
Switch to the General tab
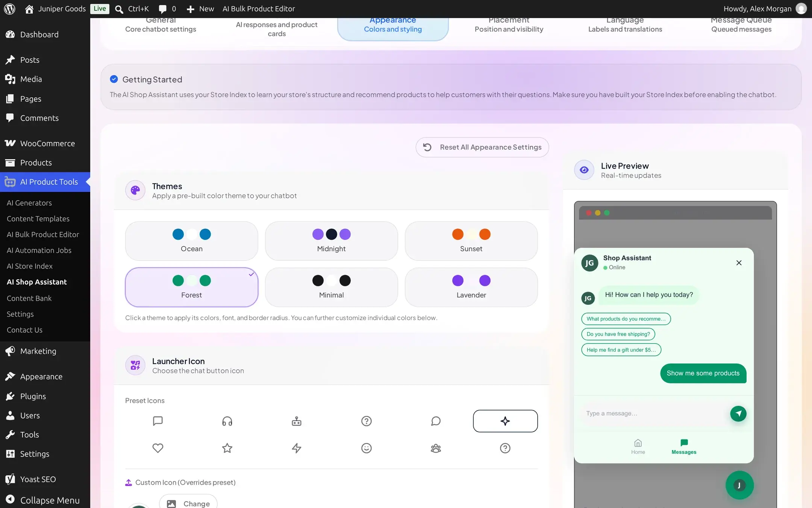pyautogui.click(x=161, y=26)
